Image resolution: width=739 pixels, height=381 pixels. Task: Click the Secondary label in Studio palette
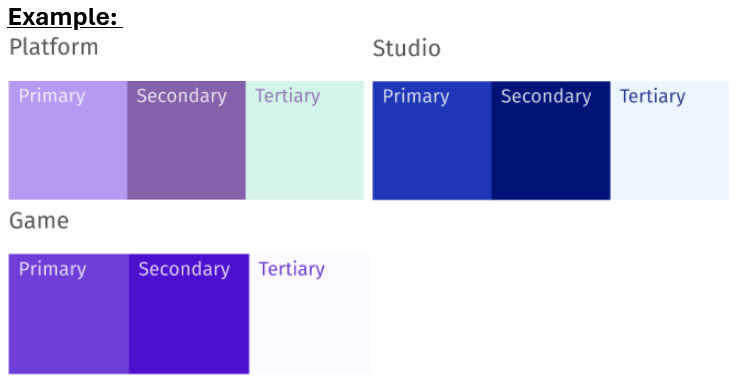[546, 97]
